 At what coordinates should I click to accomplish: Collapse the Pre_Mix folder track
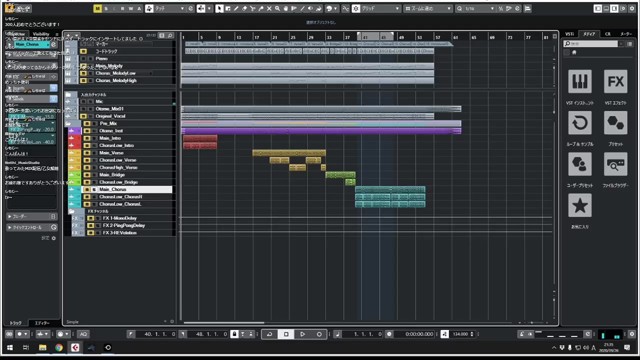68,124
